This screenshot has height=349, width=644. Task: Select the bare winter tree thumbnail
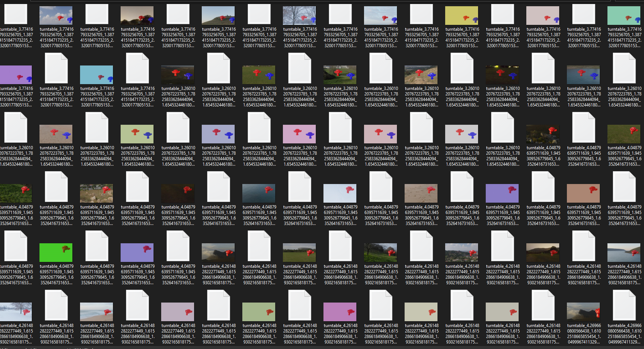[x=299, y=16]
